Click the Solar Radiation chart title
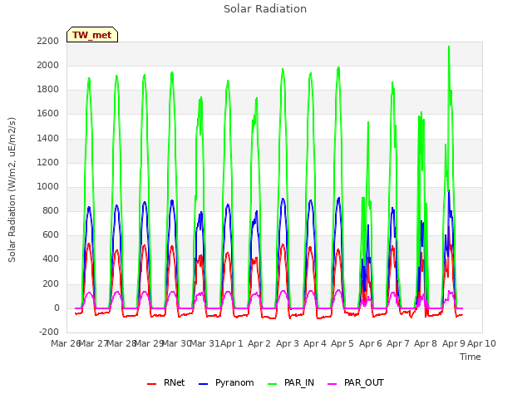 point(265,9)
